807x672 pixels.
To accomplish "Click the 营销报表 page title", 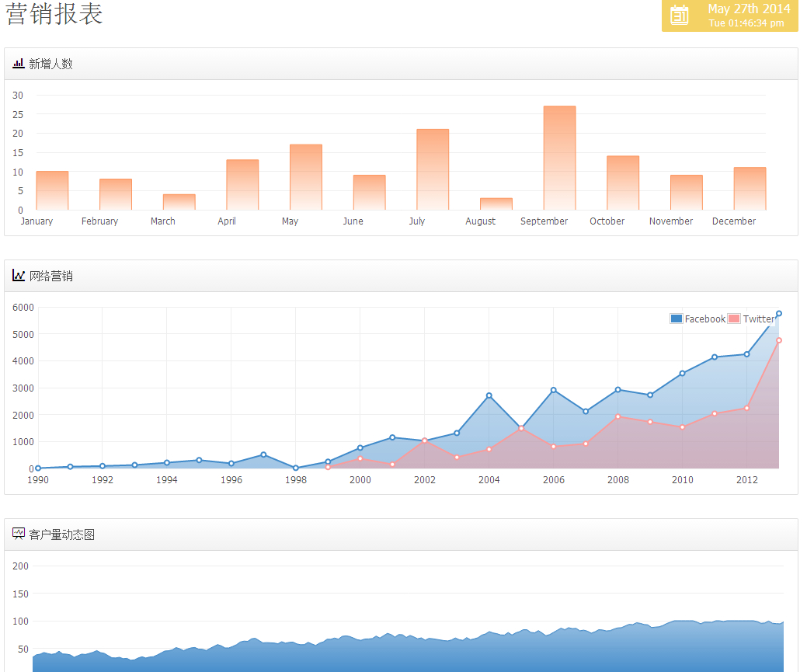I will click(54, 14).
